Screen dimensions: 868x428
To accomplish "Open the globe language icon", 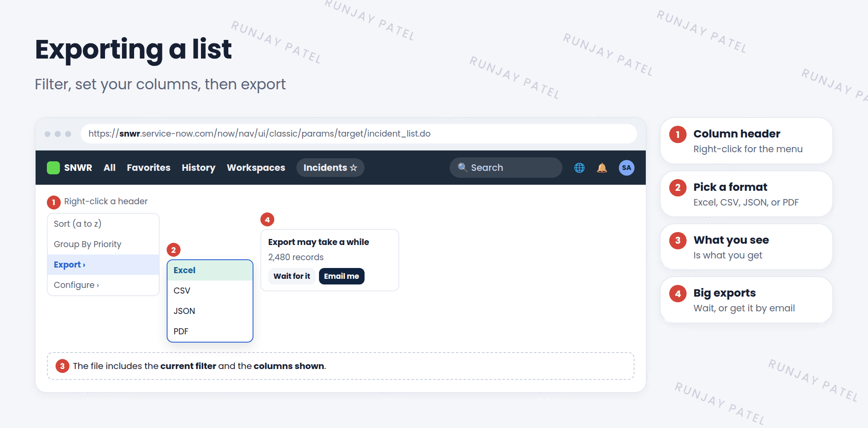I will tap(579, 168).
